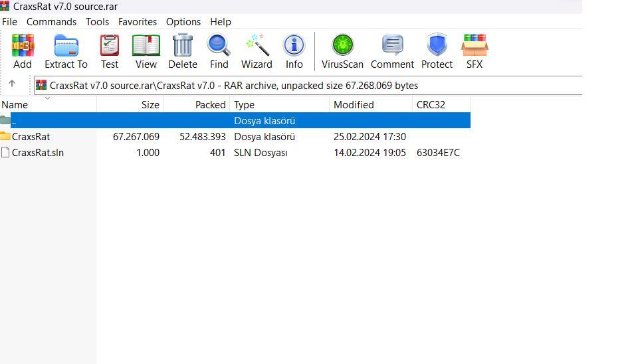This screenshot has width=638, height=364.
Task: Sort by Name column header
Action: pyautogui.click(x=48, y=104)
